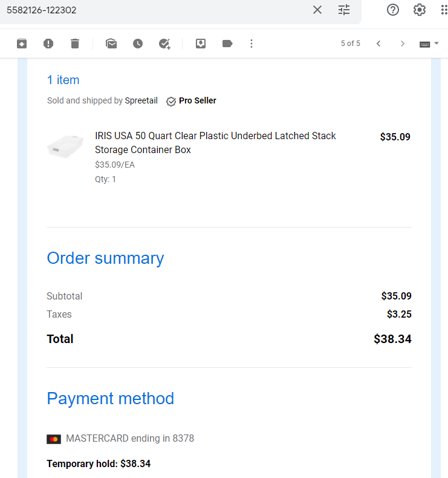Click the search box with order number

[x=152, y=10]
